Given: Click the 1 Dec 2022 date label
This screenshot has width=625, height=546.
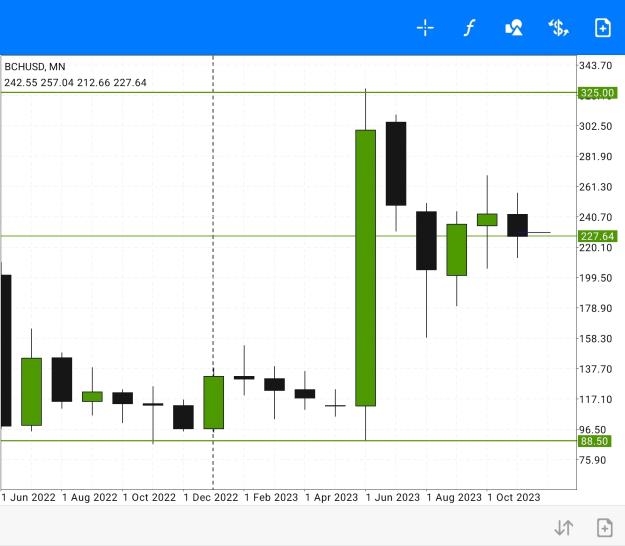Looking at the screenshot, I should tap(210, 497).
